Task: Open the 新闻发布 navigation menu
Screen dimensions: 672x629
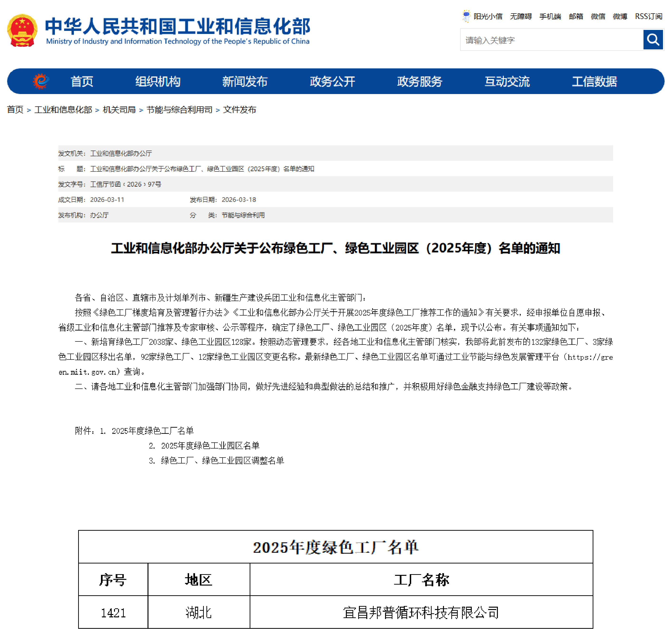Action: tap(245, 81)
